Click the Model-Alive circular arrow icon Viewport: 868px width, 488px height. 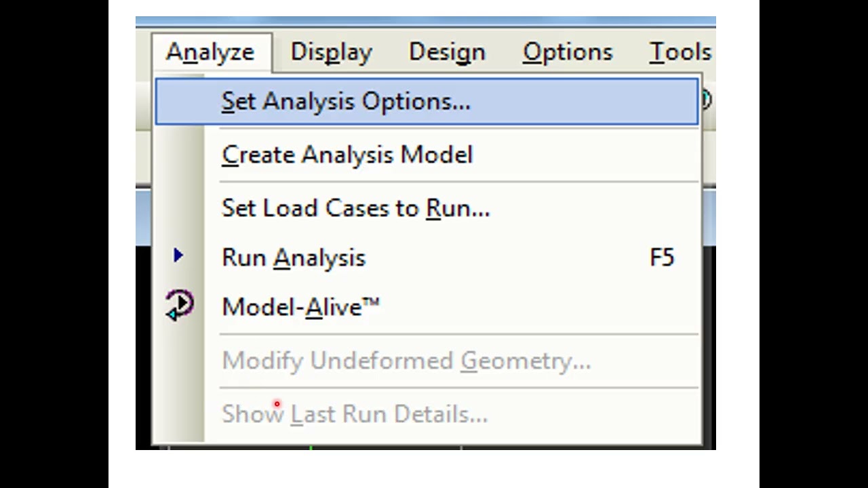[x=179, y=306]
